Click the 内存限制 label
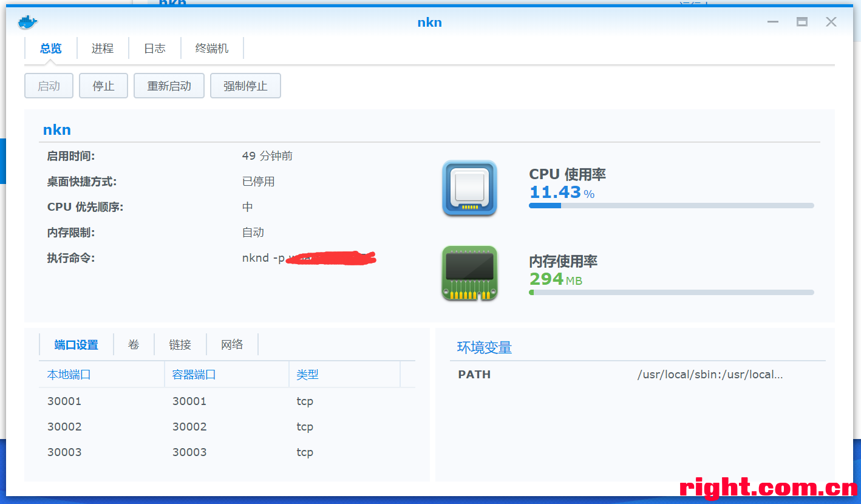 click(x=71, y=233)
